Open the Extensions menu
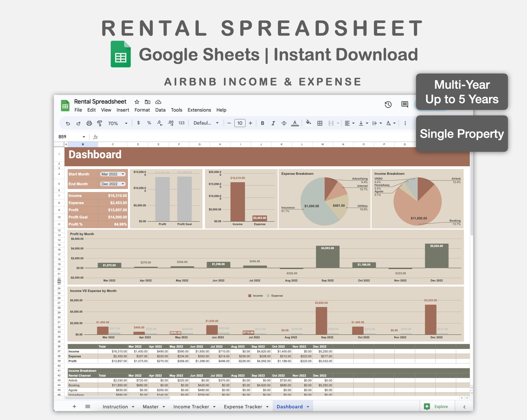This screenshot has height=420, width=527. [x=199, y=110]
